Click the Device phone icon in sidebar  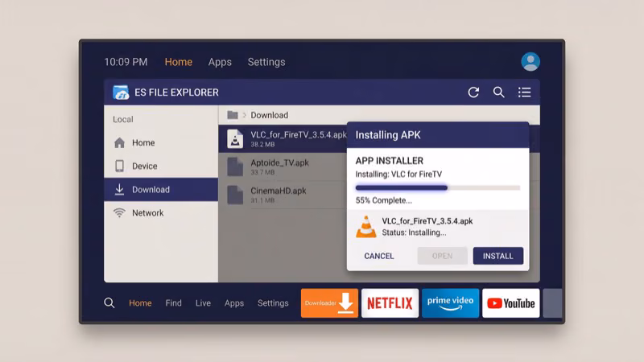pyautogui.click(x=119, y=166)
